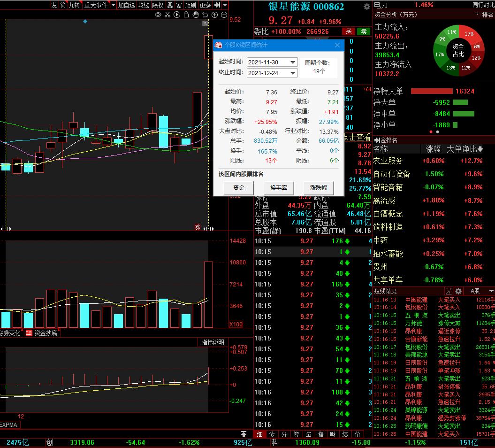
Task: Click the collapse-right arrow bar icon in toolbar
Action: click(x=217, y=5)
